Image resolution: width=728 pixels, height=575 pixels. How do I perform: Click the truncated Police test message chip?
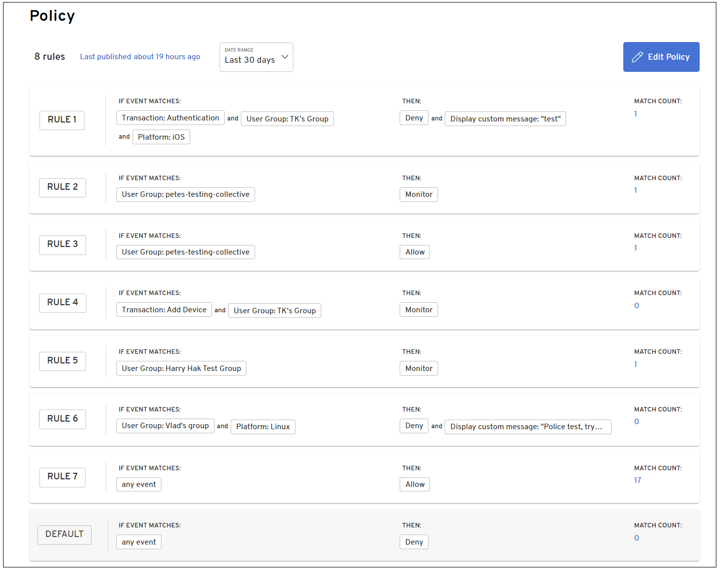point(528,427)
